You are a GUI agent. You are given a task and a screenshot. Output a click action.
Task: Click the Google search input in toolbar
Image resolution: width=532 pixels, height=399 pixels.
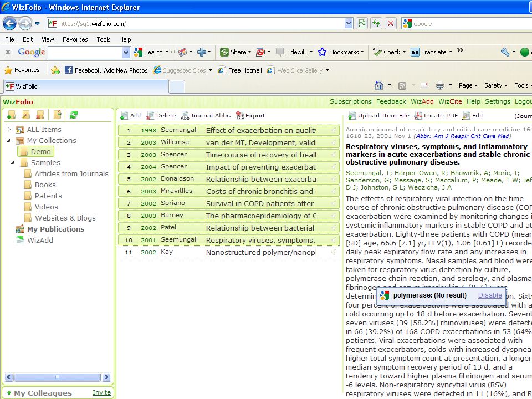coord(85,52)
